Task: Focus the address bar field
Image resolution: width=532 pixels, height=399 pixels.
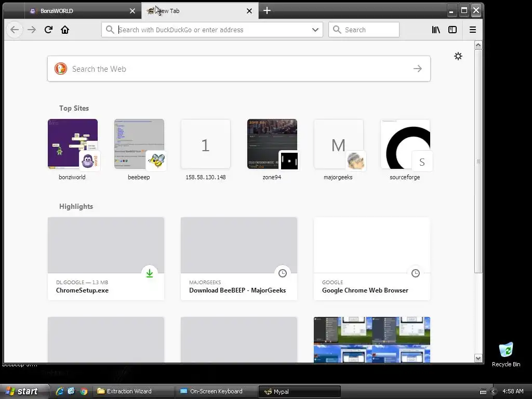Action: coord(212,30)
